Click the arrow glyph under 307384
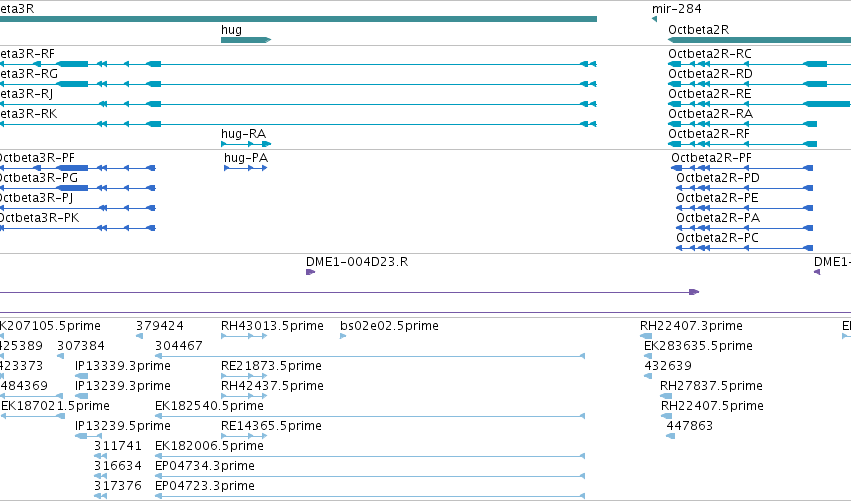Viewport: 851px width, 501px height. click(60, 356)
